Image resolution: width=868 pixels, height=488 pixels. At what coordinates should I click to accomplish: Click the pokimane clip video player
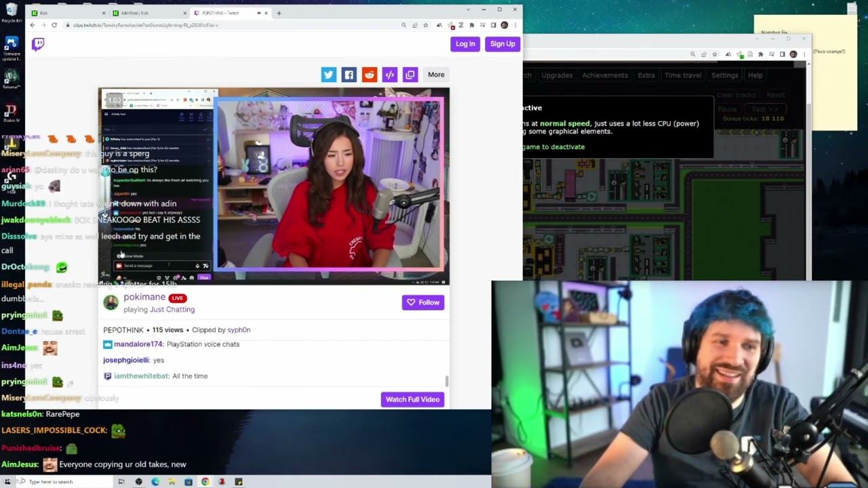click(x=273, y=186)
